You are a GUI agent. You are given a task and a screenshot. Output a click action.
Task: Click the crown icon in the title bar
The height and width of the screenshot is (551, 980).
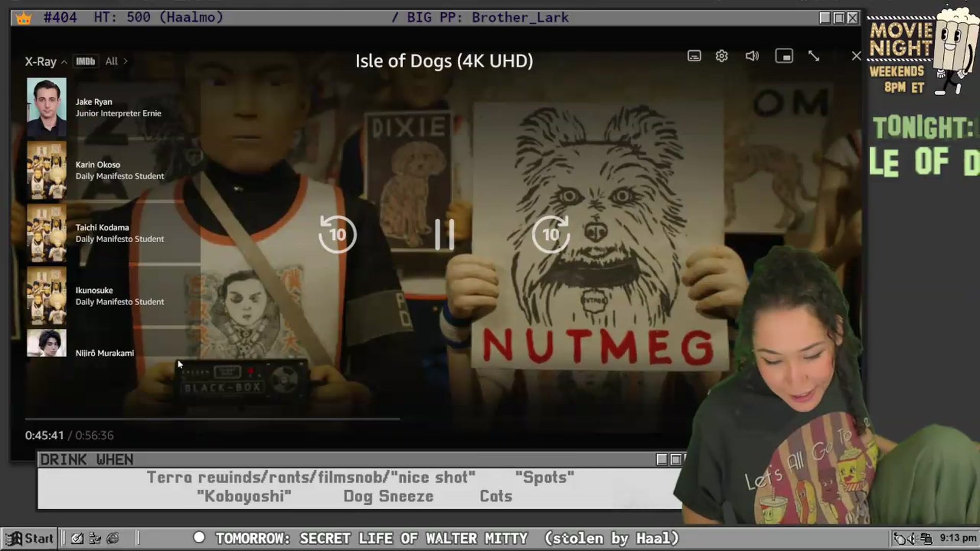(23, 18)
